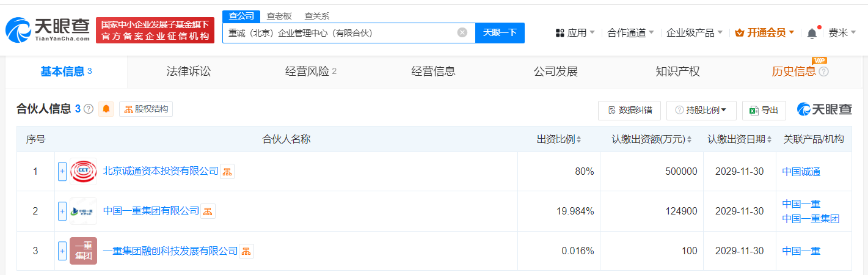The height and width of the screenshot is (275, 868).
Task: Clear the search box with X icon
Action: (x=462, y=32)
